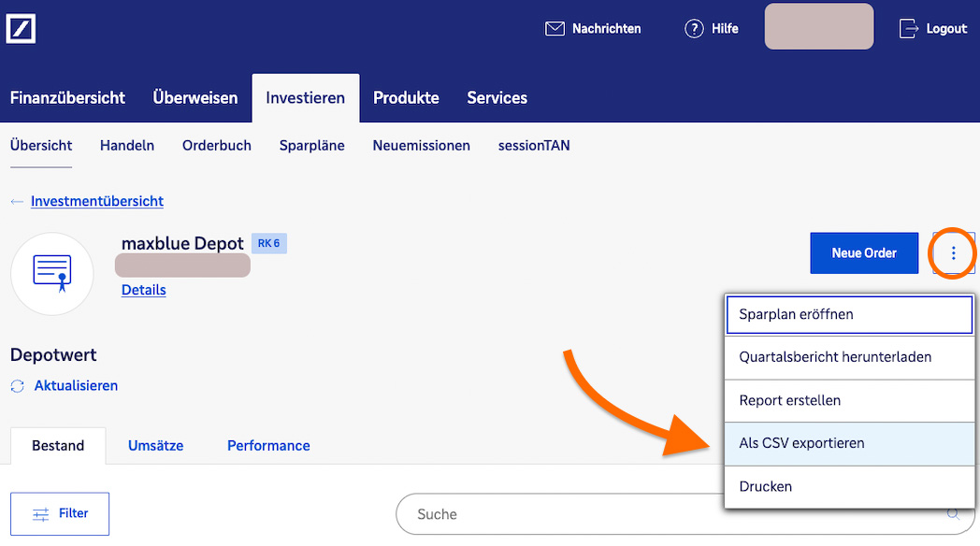The image size is (980, 546).
Task: Click the Logout door icon
Action: point(908,29)
